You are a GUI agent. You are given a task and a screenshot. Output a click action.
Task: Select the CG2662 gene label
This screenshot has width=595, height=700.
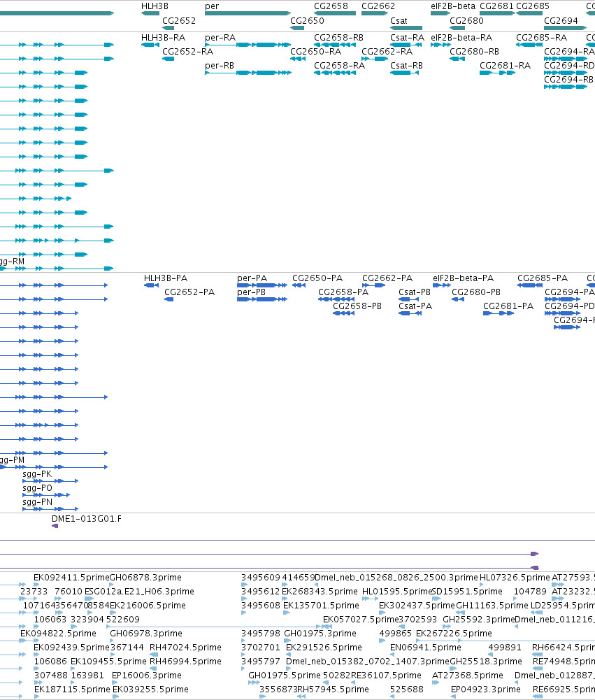pos(378,6)
